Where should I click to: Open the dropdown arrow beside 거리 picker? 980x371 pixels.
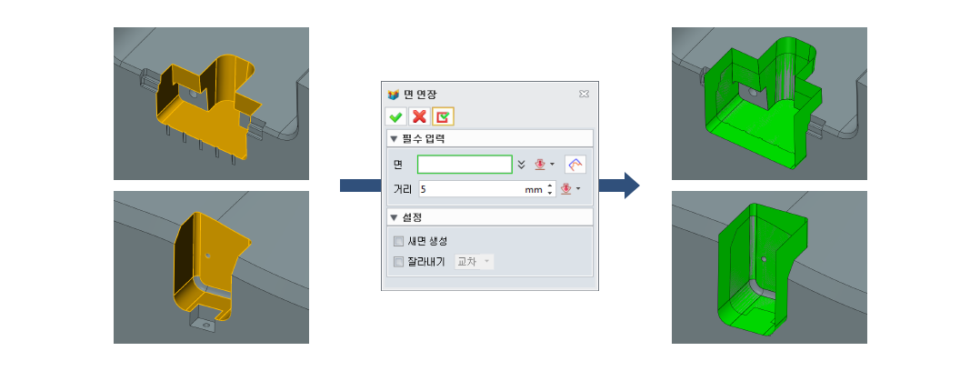click(578, 189)
